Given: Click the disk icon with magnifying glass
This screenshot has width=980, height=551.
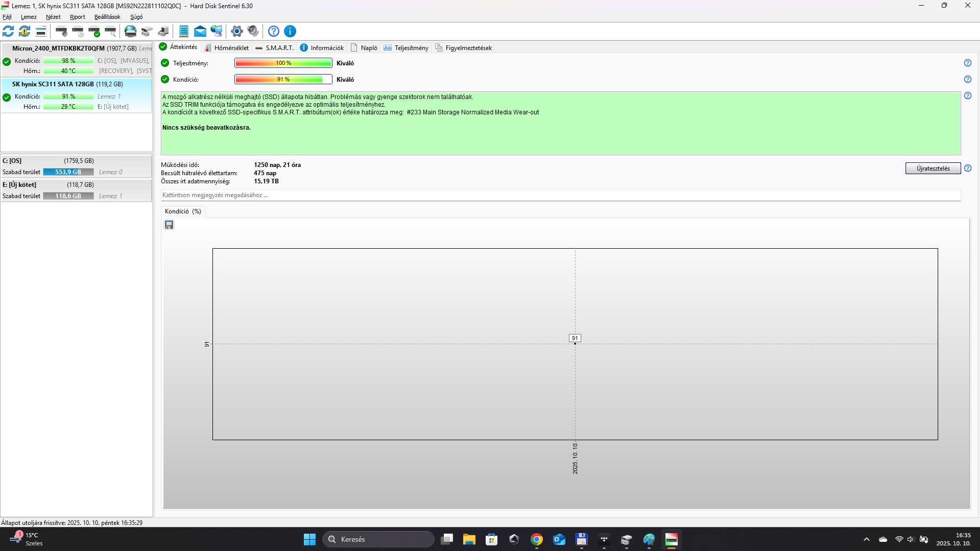Looking at the screenshot, I should (110, 31).
